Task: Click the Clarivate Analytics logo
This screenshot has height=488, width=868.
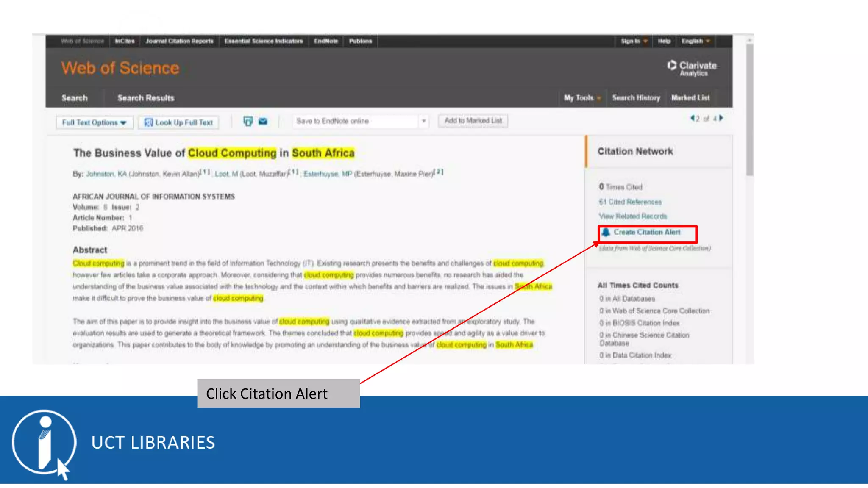Action: point(692,68)
